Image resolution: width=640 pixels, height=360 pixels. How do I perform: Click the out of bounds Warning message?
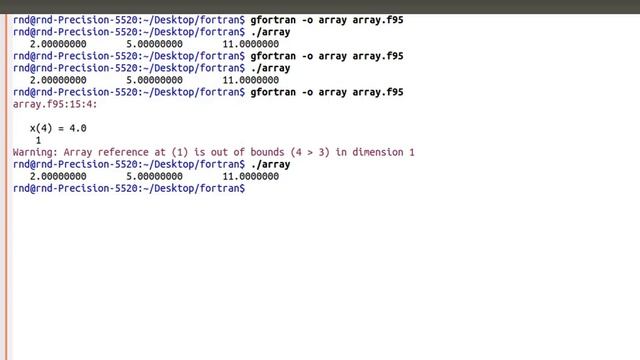(x=213, y=152)
